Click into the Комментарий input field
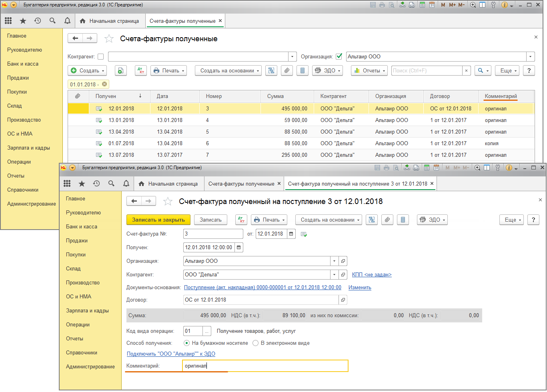 (x=265, y=366)
